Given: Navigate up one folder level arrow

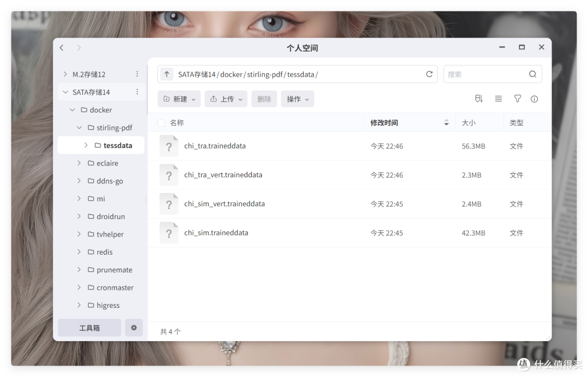Looking at the screenshot, I should [167, 74].
